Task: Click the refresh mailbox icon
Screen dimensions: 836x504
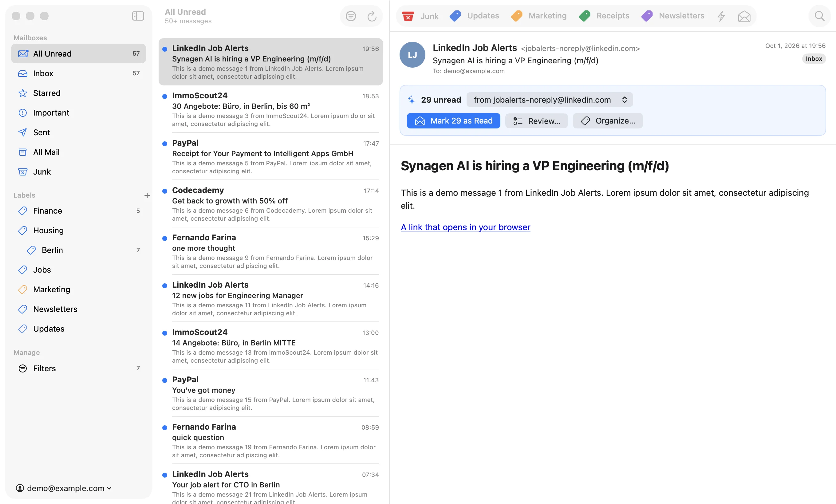Action: coord(372,16)
